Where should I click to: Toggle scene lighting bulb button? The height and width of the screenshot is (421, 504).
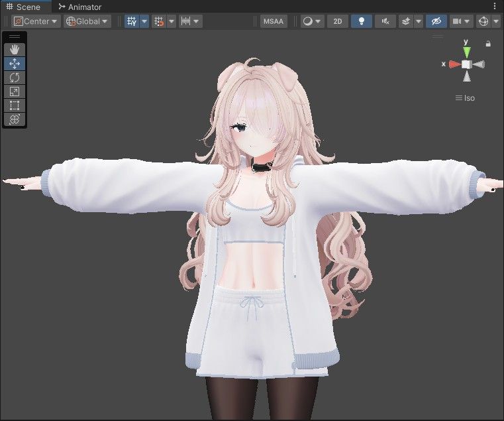pos(362,21)
